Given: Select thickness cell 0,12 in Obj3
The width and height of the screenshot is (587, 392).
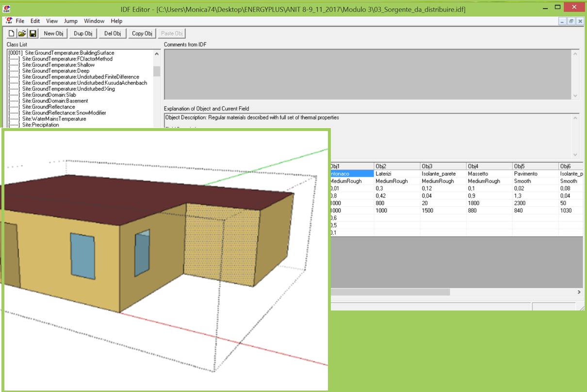Looking at the screenshot, I should [443, 188].
